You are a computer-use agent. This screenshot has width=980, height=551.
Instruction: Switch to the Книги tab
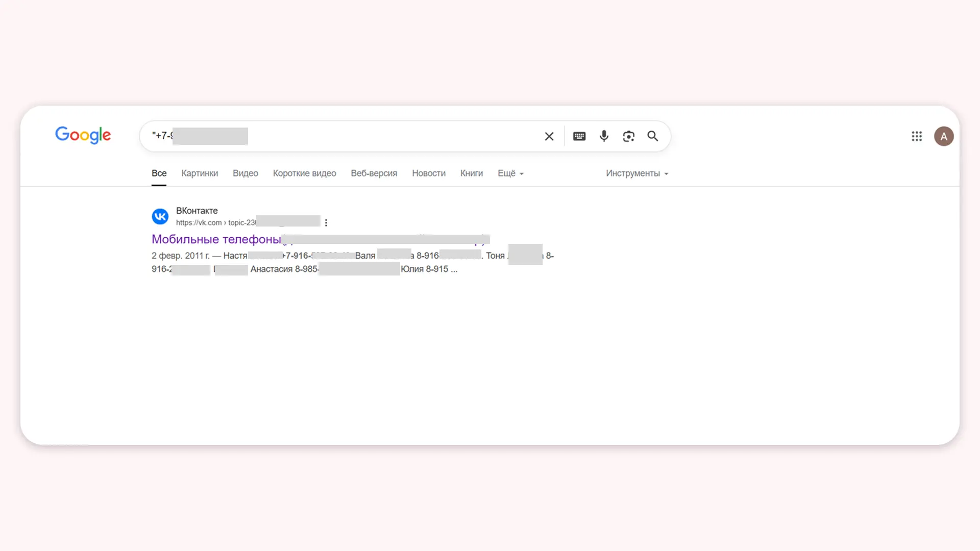472,173
